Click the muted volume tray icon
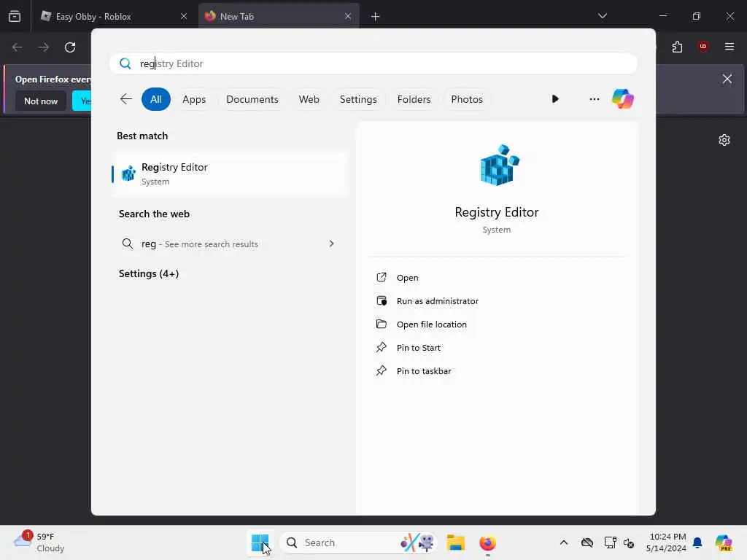Viewport: 747px width, 560px height. (x=629, y=542)
